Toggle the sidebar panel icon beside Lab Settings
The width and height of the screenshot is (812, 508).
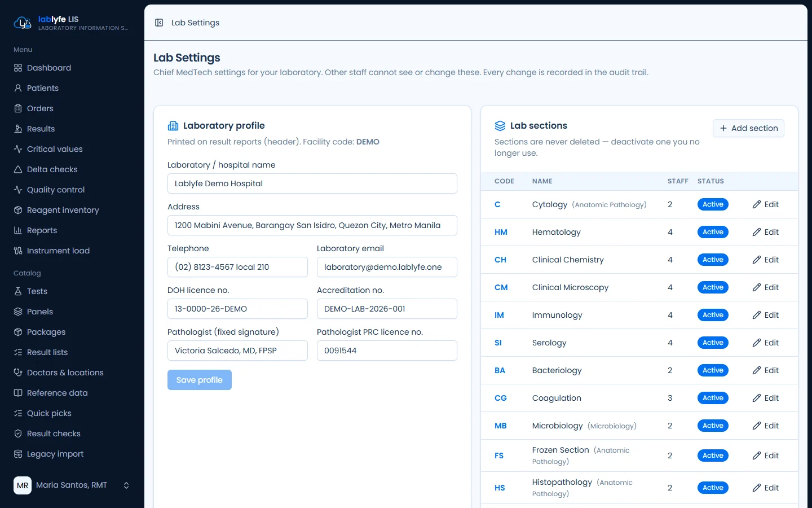[x=159, y=23]
